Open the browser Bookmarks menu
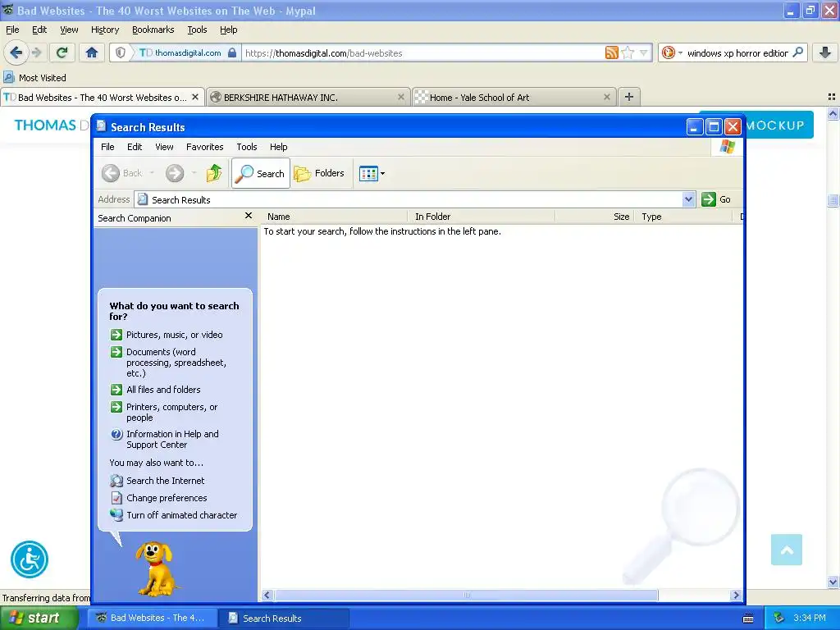 click(153, 30)
